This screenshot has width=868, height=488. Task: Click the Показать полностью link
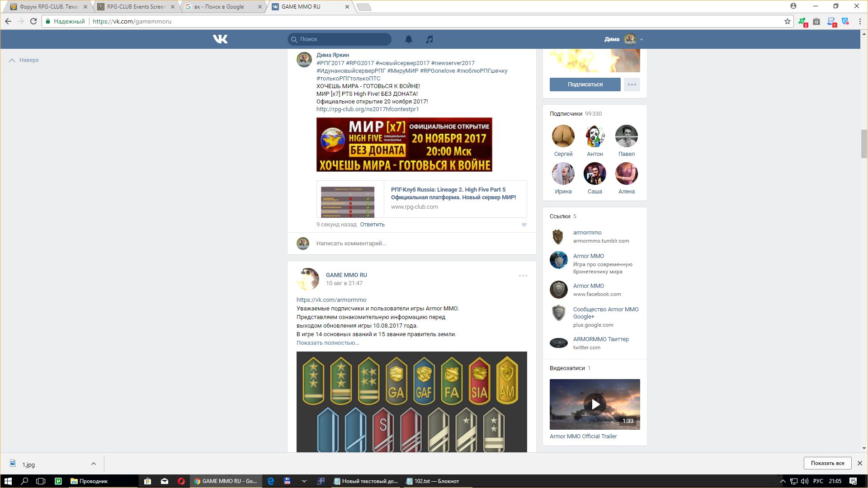[328, 343]
